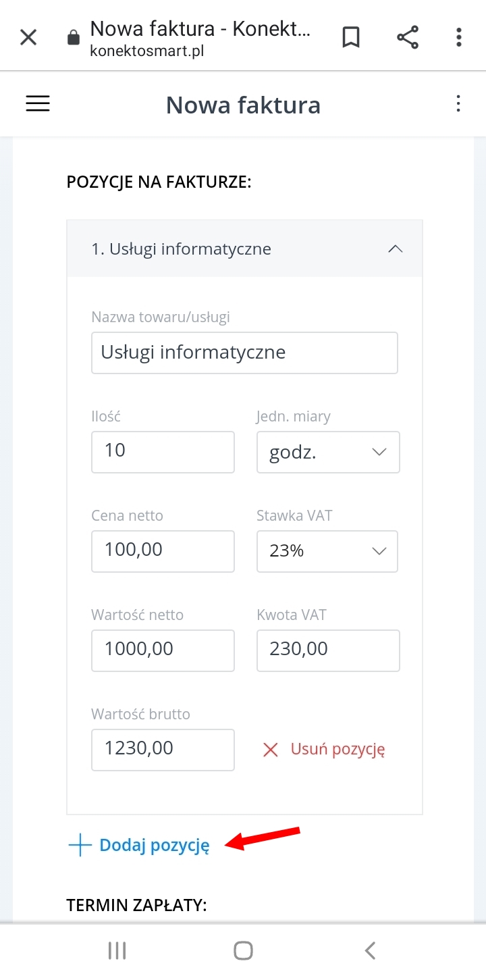The image size is (486, 980).
Task: Focus the Kwota VAT field
Action: coord(328,650)
